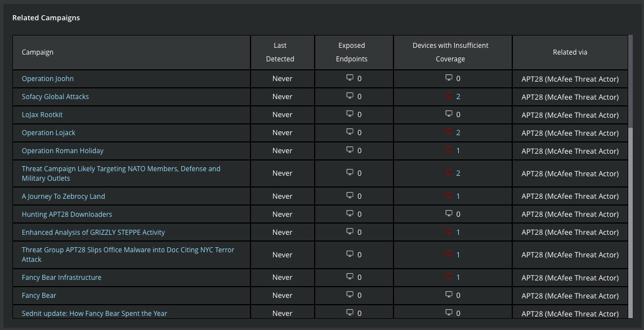
Task: Click the Never cell in the Hunting APT28 Downloaders row
Action: pyautogui.click(x=283, y=215)
